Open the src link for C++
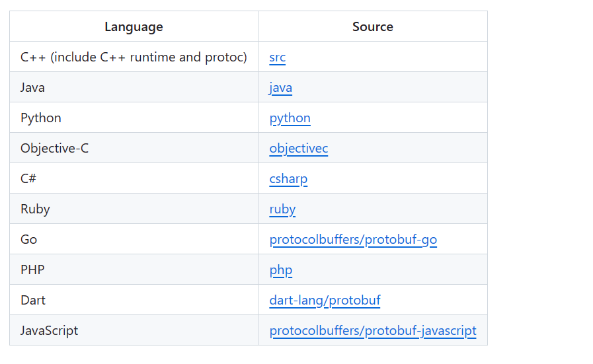This screenshot has width=593, height=364. [x=277, y=57]
